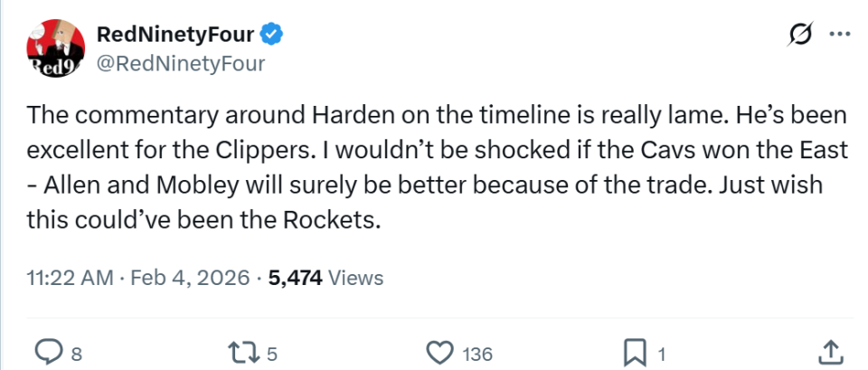Click the reply speech bubble icon
This screenshot has width=868, height=370.
(46, 351)
